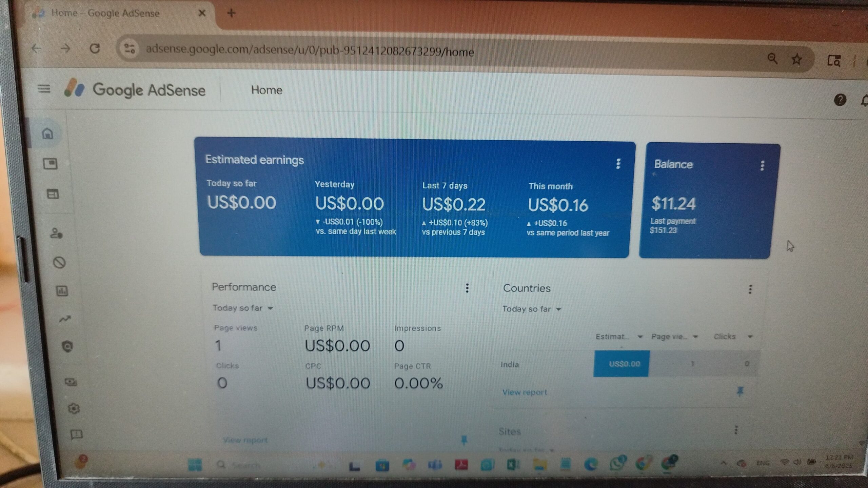This screenshot has width=868, height=488.
Task: Click the This month US$0.16 value
Action: [558, 205]
